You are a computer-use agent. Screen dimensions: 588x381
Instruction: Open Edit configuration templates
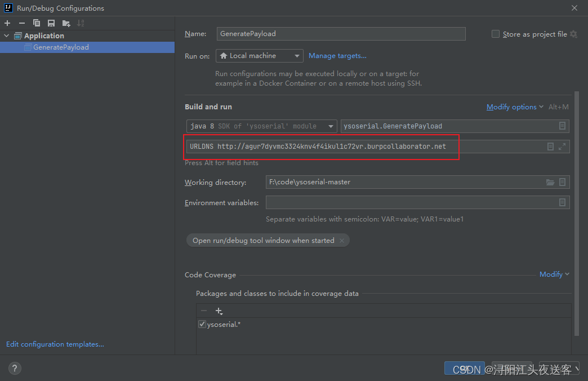pos(55,344)
